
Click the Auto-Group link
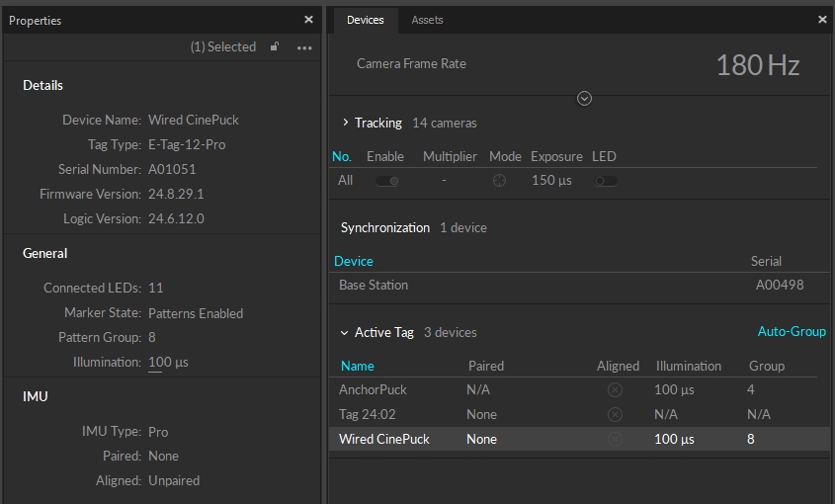(791, 332)
